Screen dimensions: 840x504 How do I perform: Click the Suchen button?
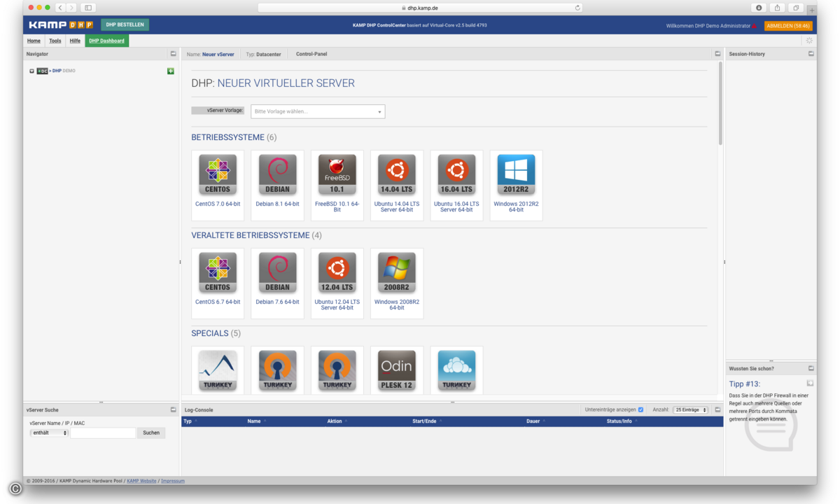tap(151, 433)
